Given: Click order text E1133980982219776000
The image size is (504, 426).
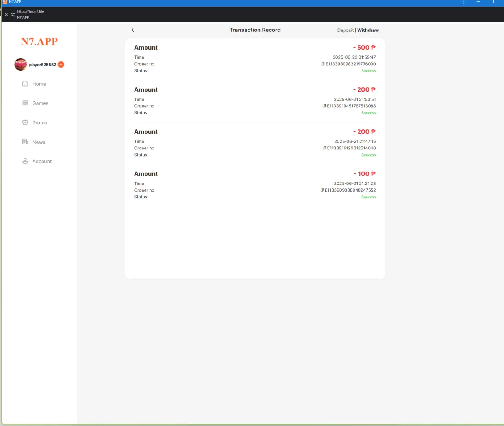Looking at the screenshot, I should [351, 64].
